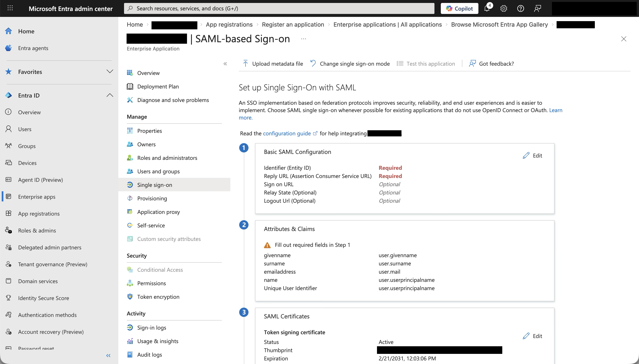This screenshot has width=639, height=364.
Task: Click Browse Microsoft Entra App Gallery breadcrumb
Action: (499, 24)
